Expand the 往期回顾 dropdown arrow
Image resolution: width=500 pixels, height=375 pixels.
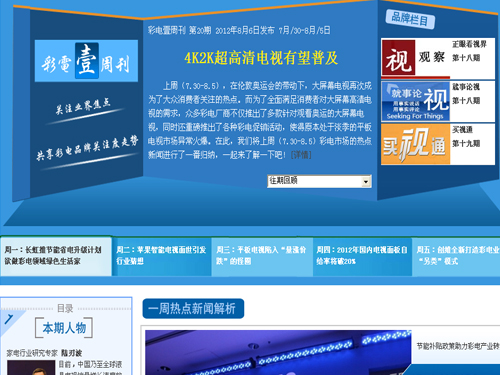pyautogui.click(x=366, y=182)
